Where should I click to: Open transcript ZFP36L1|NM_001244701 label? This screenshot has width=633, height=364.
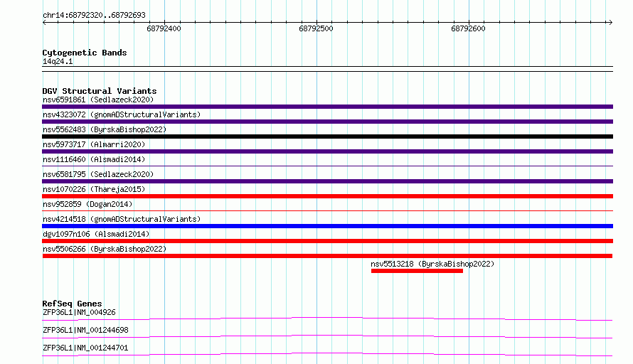coord(85,348)
